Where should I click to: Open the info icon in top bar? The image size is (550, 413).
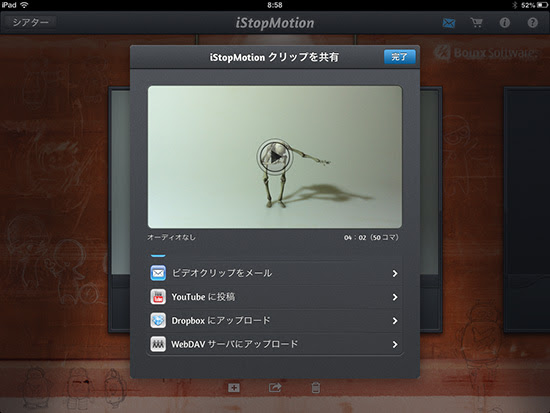pyautogui.click(x=504, y=23)
